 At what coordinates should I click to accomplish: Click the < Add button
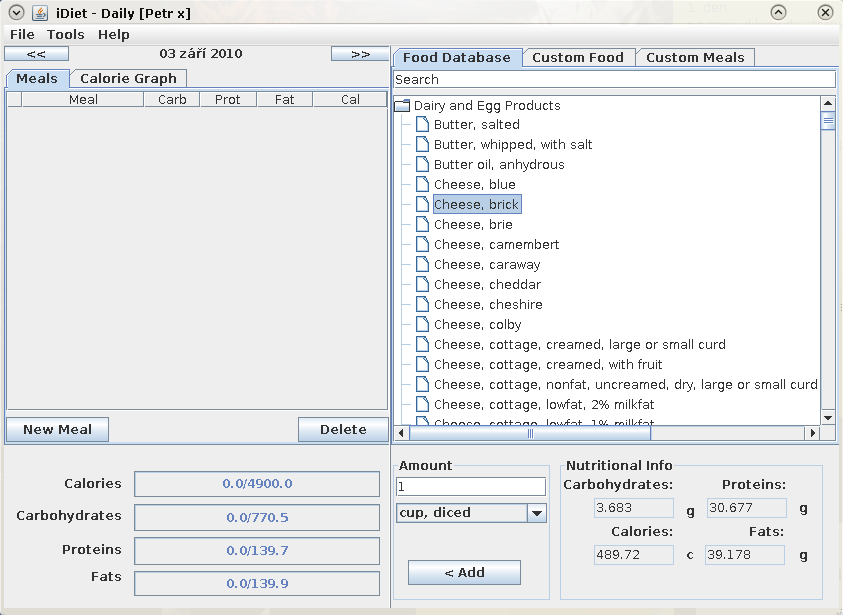tap(465, 573)
